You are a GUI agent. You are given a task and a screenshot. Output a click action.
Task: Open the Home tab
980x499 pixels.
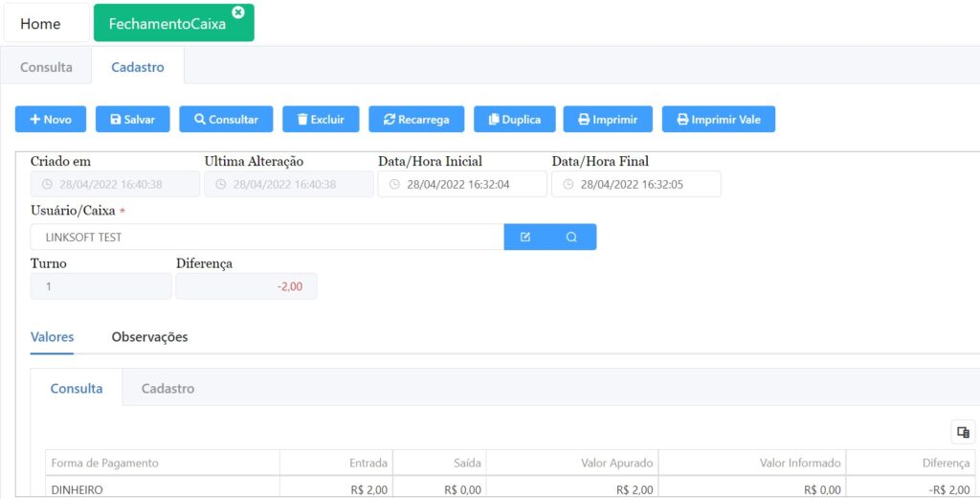(40, 24)
